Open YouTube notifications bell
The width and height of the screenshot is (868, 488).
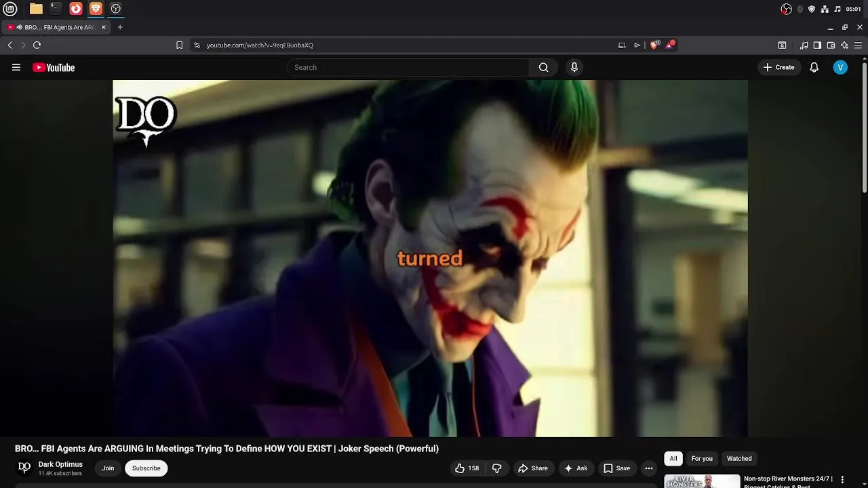coord(814,67)
